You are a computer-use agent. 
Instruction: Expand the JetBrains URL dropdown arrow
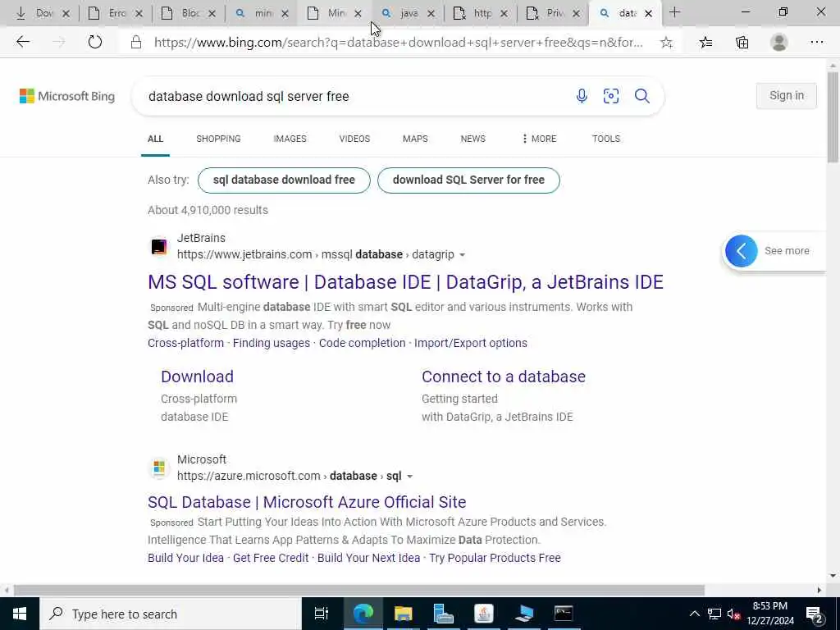[x=463, y=255]
